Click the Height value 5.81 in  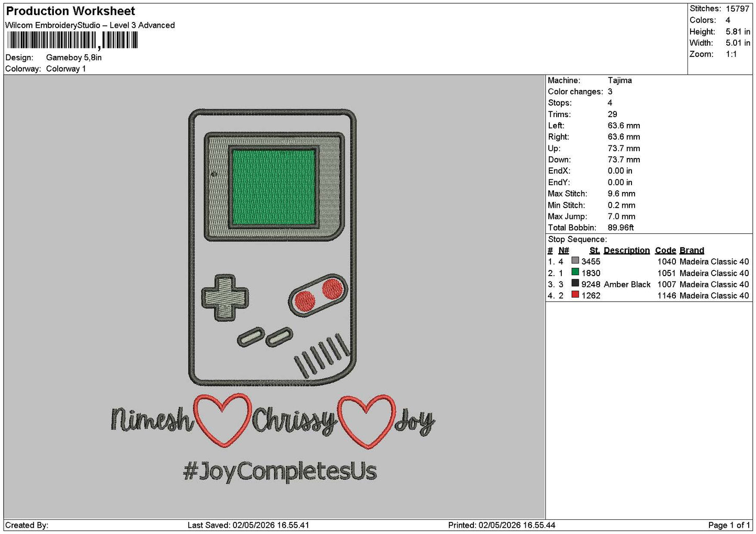coord(738,31)
